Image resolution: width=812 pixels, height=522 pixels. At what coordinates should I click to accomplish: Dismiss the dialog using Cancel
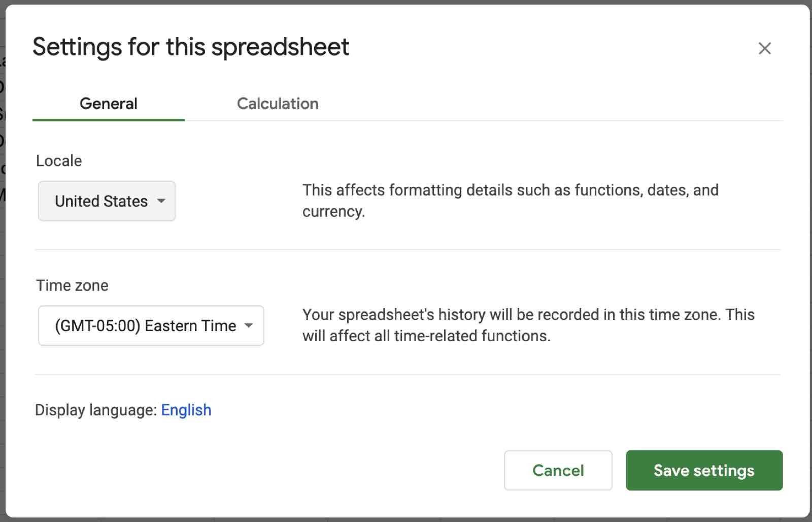[x=558, y=470]
